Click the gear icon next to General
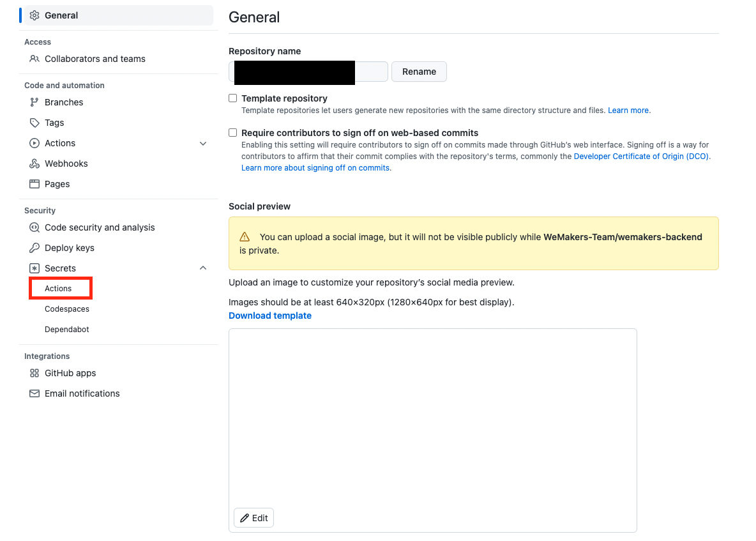The height and width of the screenshot is (541, 756). 35,15
